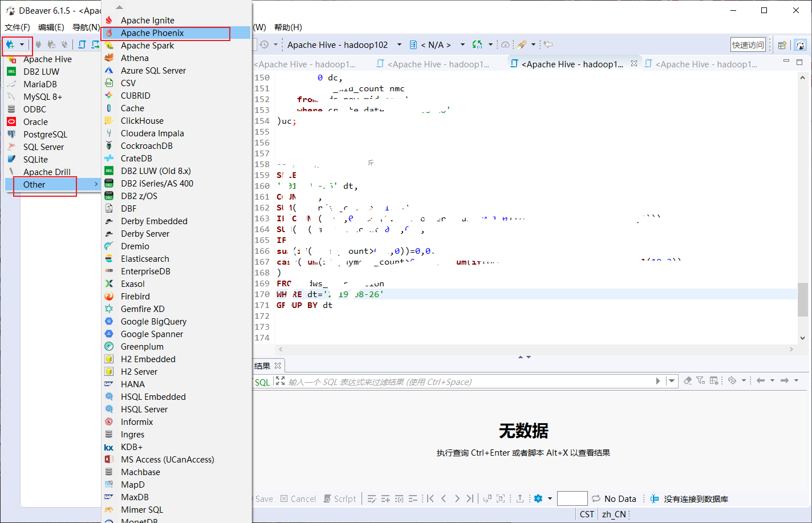The image size is (812, 523).
Task: Pick MS Access (UCanAccess) driver
Action: click(x=177, y=460)
